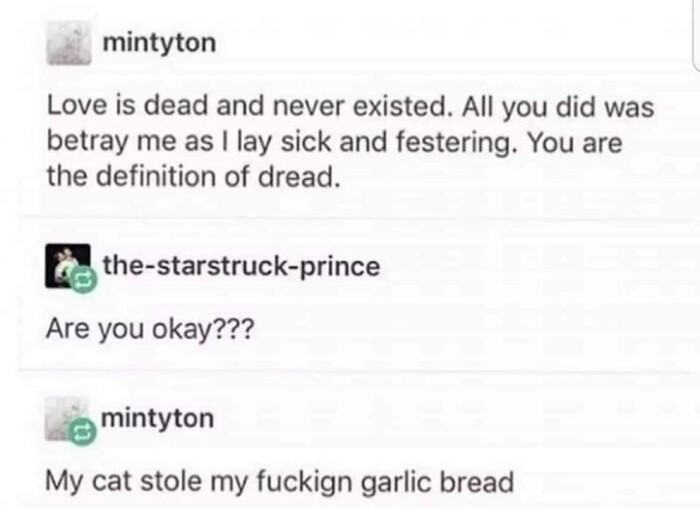Screen dimensions: 700x508
Task: Click the word "cat" in the last reply
Action: [x=126, y=482]
